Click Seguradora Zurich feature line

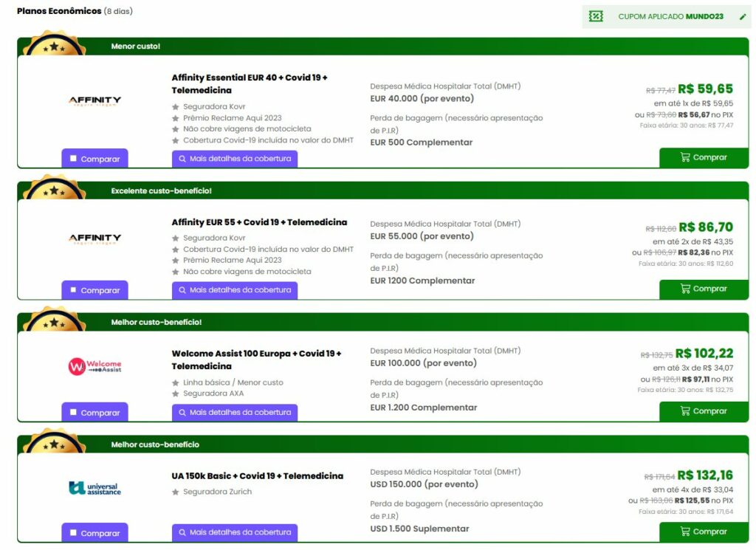pyautogui.click(x=217, y=492)
